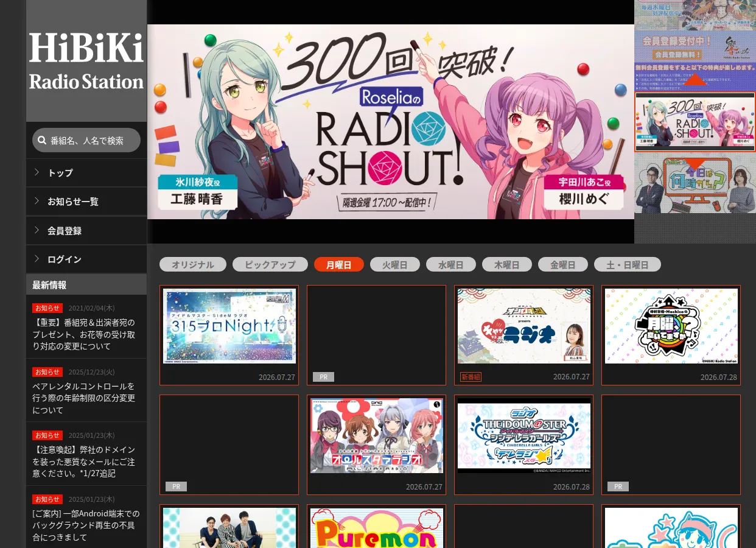Open the 月曜 Machico program card
The width and height of the screenshot is (756, 548).
pos(671,335)
